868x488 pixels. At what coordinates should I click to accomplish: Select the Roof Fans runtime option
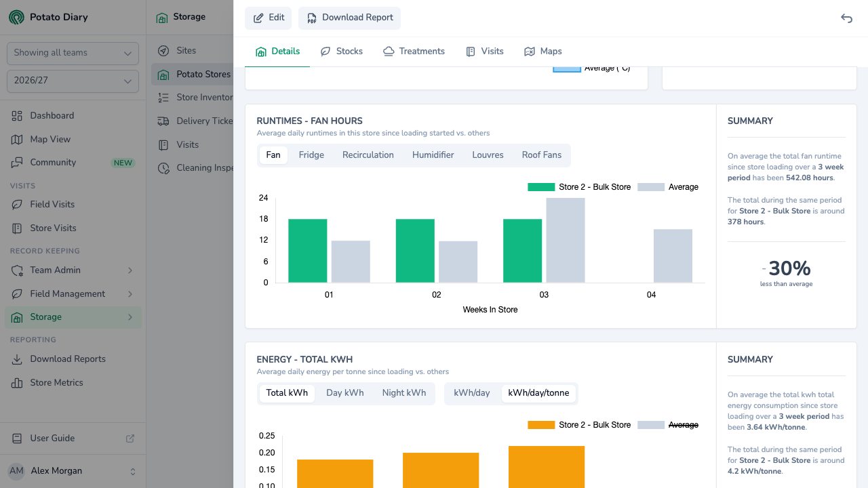tap(542, 155)
